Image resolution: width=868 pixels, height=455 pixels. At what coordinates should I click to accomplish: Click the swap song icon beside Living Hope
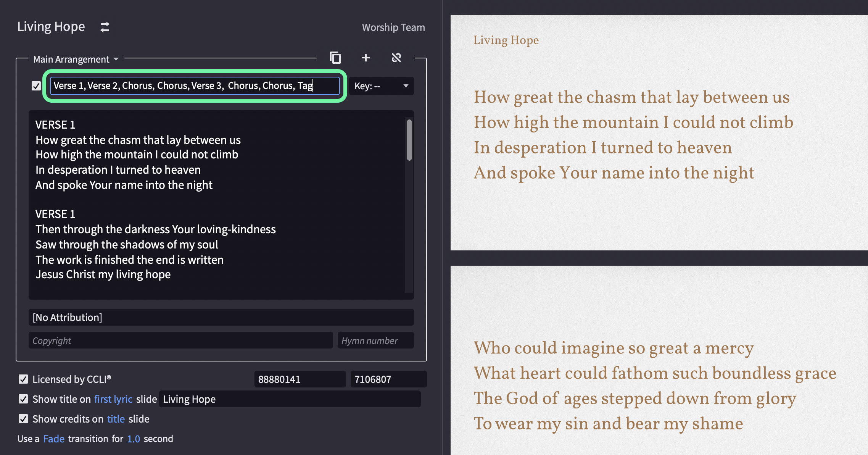point(105,27)
